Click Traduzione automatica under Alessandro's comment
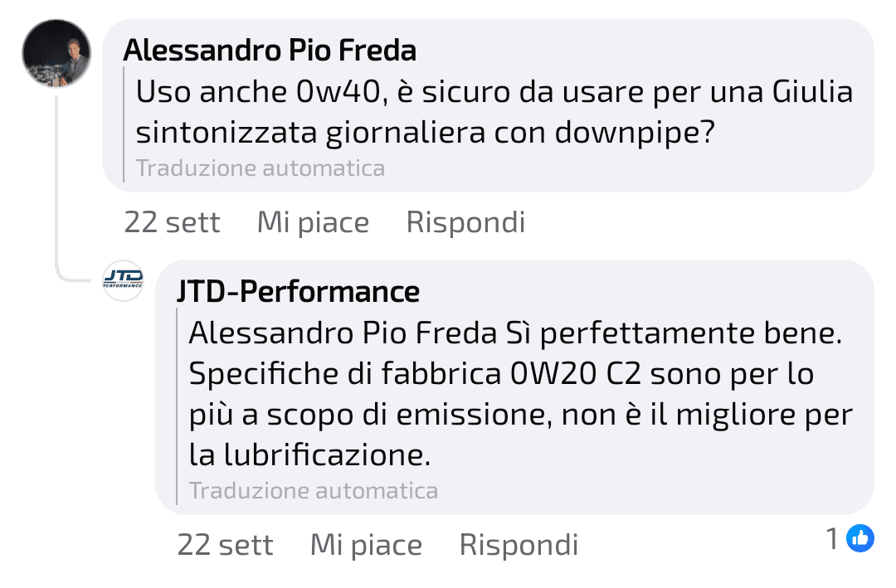The height and width of the screenshot is (588, 896). click(260, 168)
